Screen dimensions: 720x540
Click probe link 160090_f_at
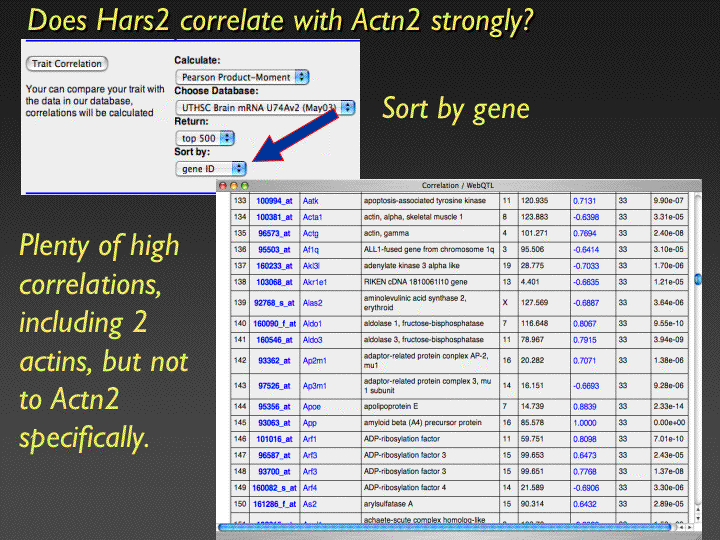point(274,325)
